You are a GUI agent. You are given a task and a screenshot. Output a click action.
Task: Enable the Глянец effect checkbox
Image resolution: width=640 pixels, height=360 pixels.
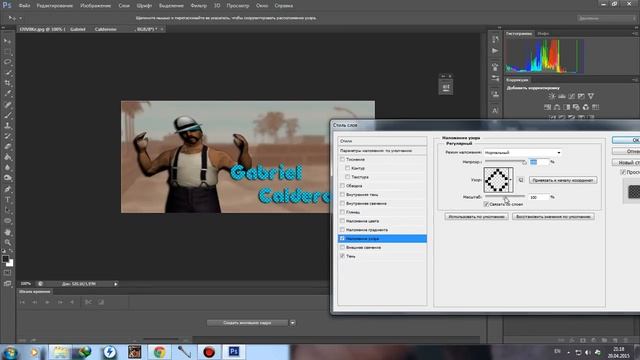pyautogui.click(x=342, y=212)
